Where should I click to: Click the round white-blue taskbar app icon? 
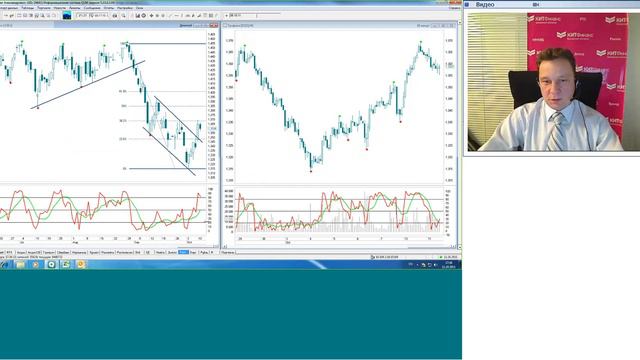tap(51, 264)
